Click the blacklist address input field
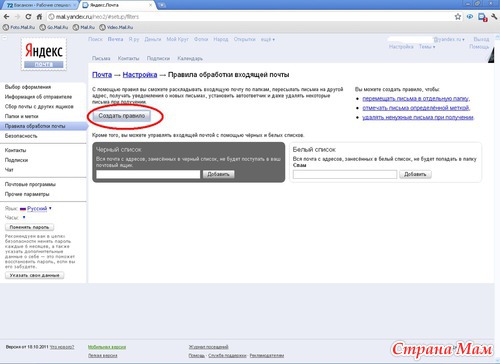500x364 pixels. click(x=148, y=174)
